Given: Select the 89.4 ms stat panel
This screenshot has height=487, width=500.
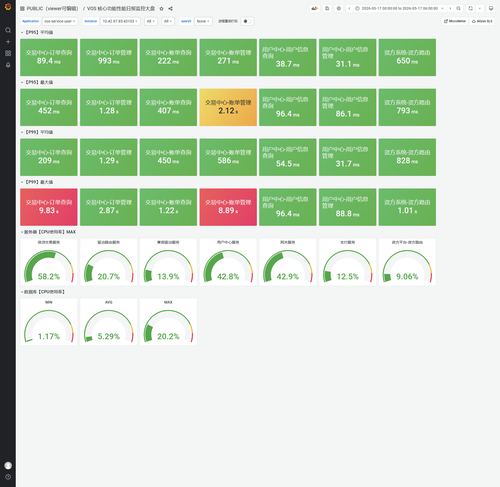Looking at the screenshot, I should pos(49,57).
